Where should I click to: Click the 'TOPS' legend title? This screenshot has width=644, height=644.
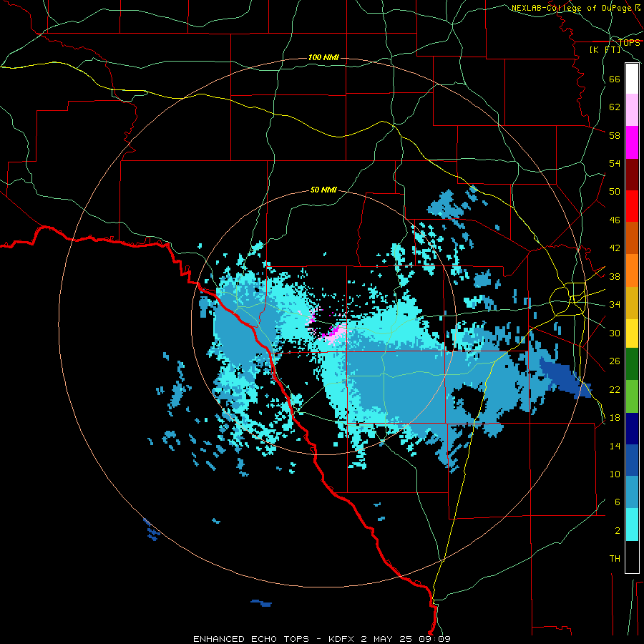[x=629, y=43]
